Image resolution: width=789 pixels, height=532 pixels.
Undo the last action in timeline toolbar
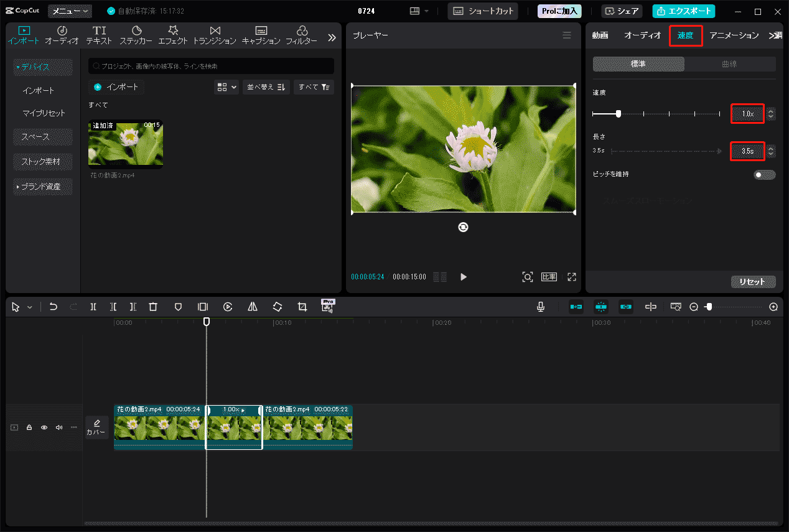[54, 307]
